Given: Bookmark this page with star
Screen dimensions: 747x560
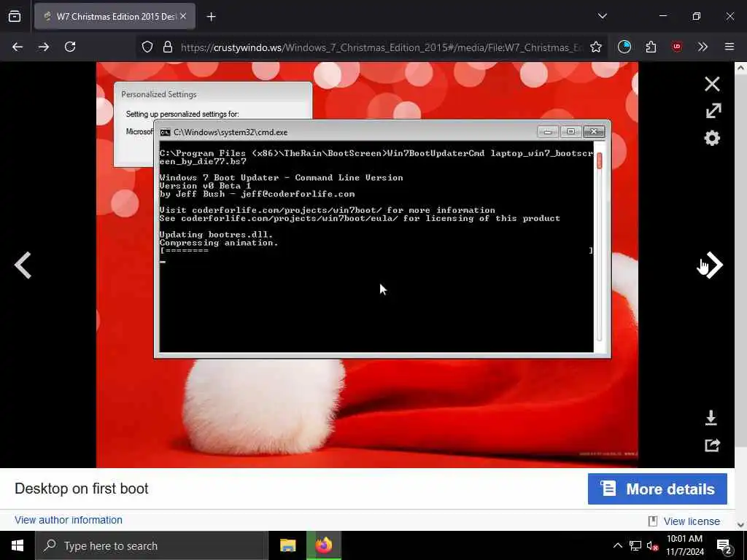Looking at the screenshot, I should coord(595,47).
